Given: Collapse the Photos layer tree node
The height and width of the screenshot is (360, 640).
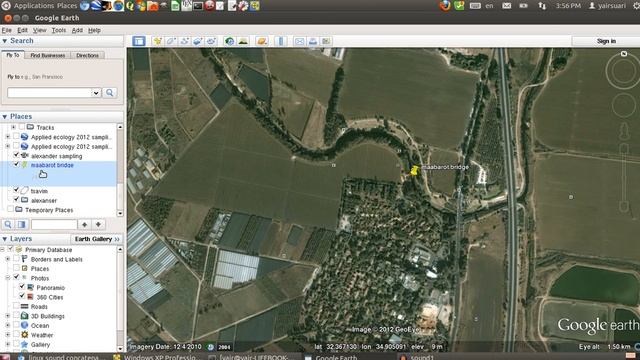Looking at the screenshot, I should (8, 278).
